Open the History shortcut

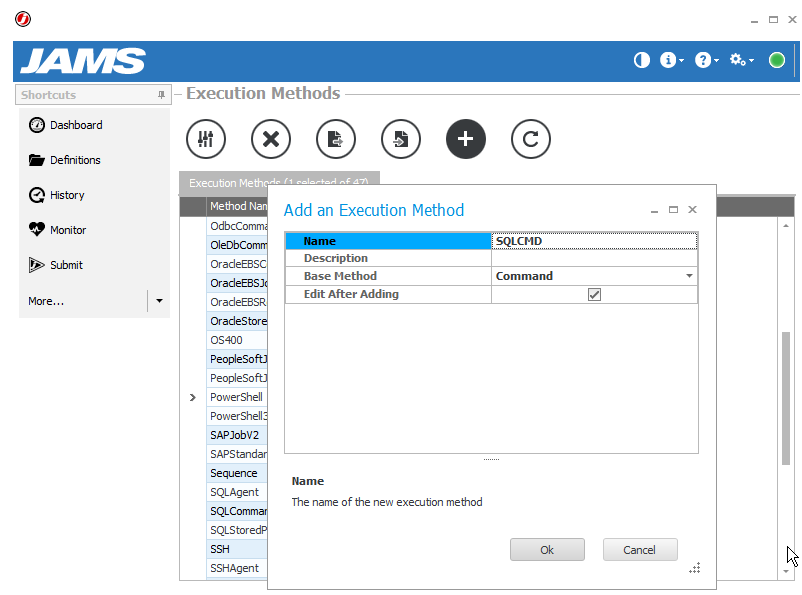tap(56, 195)
